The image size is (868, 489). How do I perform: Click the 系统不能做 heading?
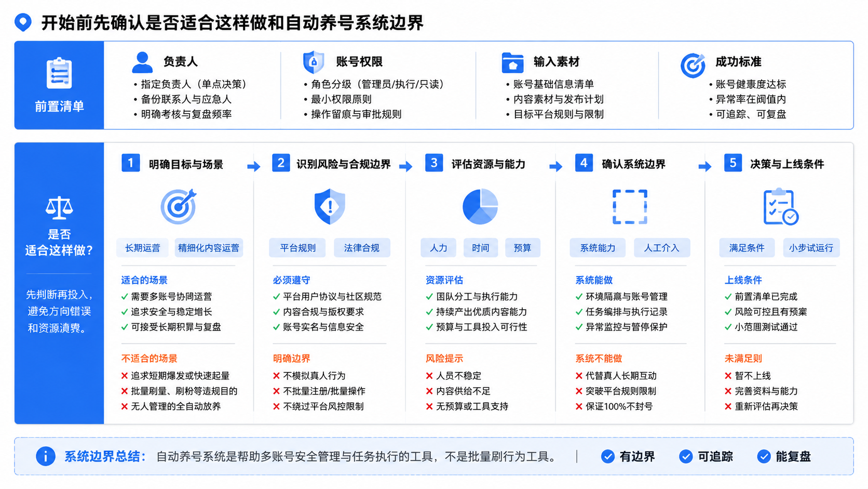(599, 359)
